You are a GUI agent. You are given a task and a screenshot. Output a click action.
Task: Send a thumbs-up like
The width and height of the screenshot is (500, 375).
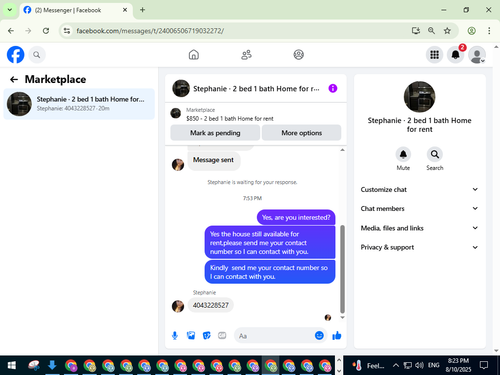(337, 335)
